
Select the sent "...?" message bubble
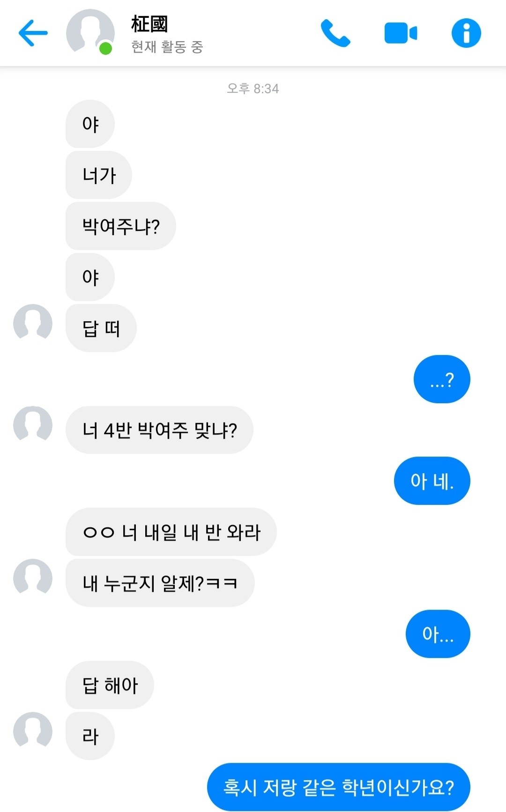pyautogui.click(x=442, y=379)
